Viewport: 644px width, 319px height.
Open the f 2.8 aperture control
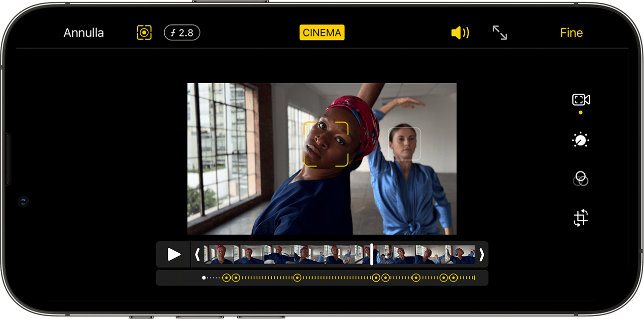tap(182, 33)
